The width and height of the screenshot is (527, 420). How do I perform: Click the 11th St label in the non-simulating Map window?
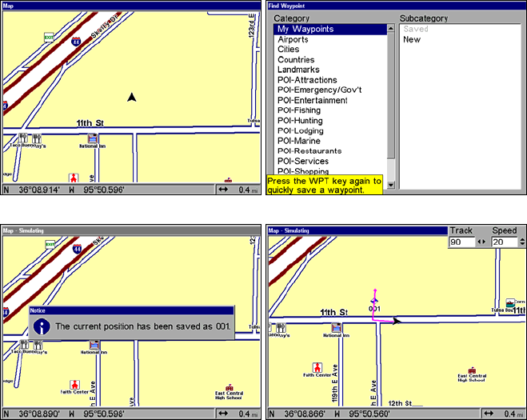90,123
